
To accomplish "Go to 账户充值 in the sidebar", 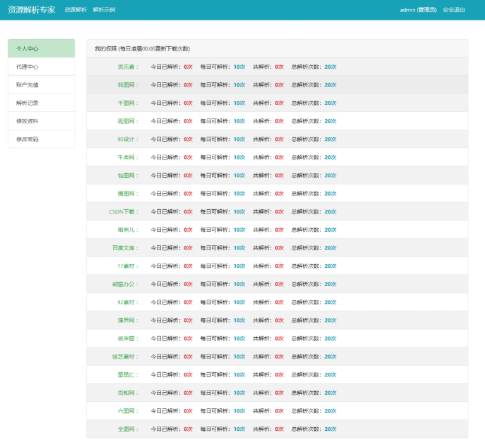I will [41, 85].
